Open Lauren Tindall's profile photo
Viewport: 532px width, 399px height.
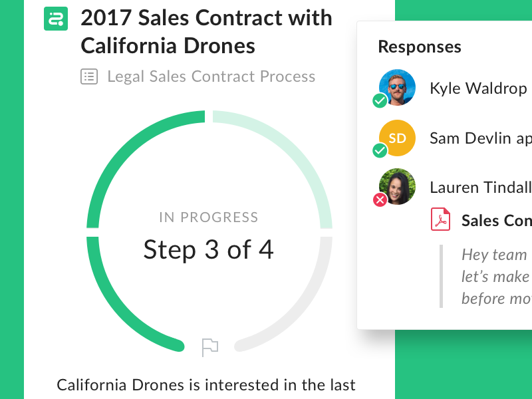[398, 186]
